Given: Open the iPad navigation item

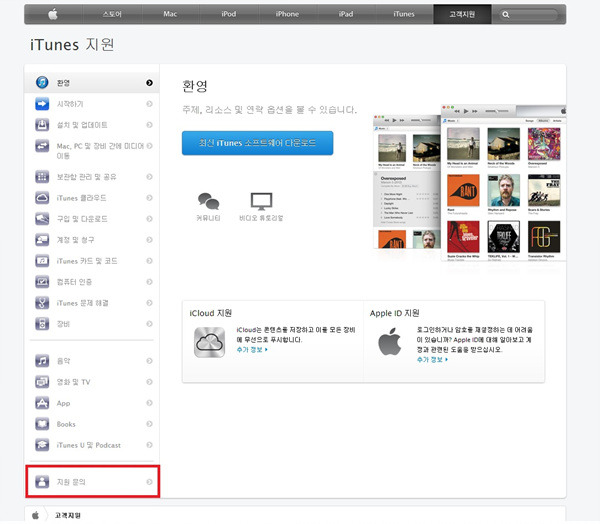Looking at the screenshot, I should coord(346,14).
